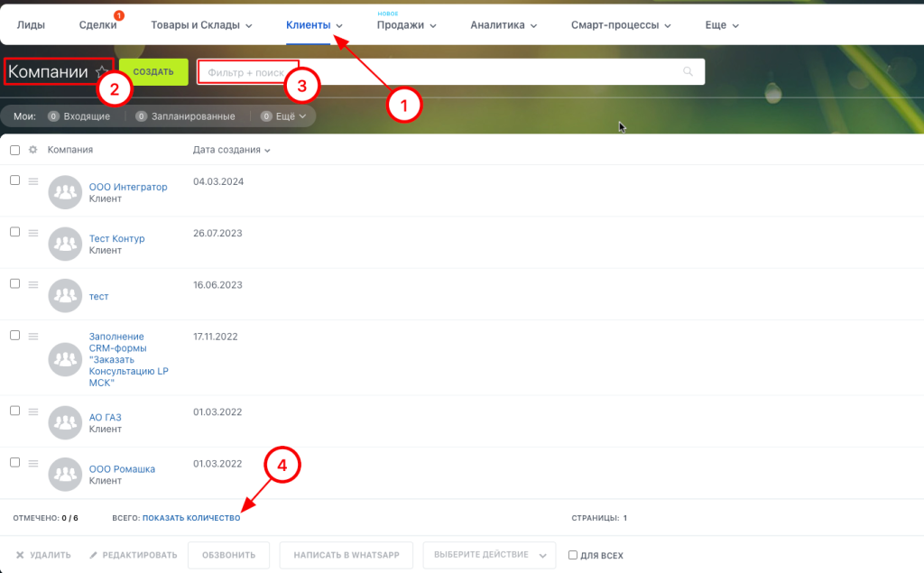Click the X icon next to УДАЛИТЬ
This screenshot has width=924, height=573.
tap(20, 555)
